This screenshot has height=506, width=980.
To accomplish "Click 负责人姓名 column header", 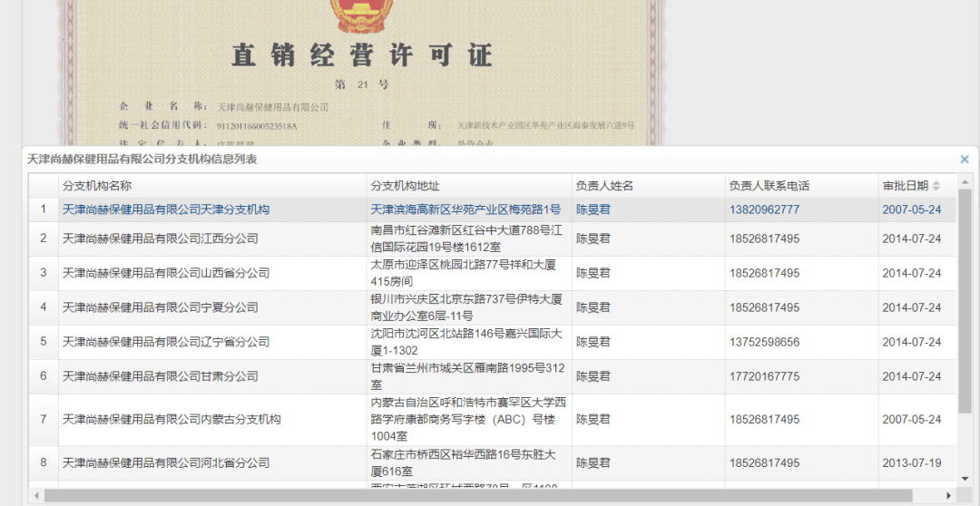I will (649, 186).
